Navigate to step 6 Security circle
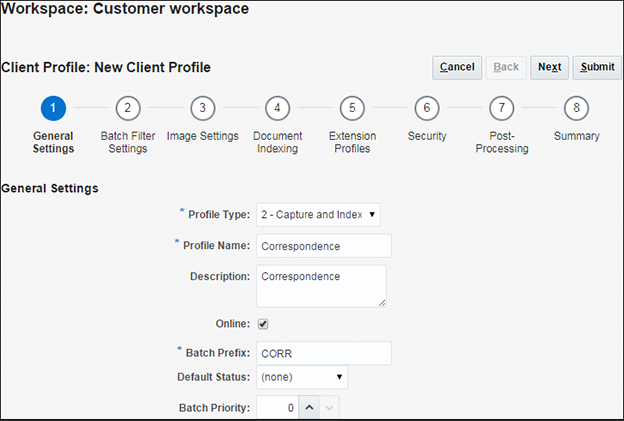The image size is (624, 421). (426, 108)
